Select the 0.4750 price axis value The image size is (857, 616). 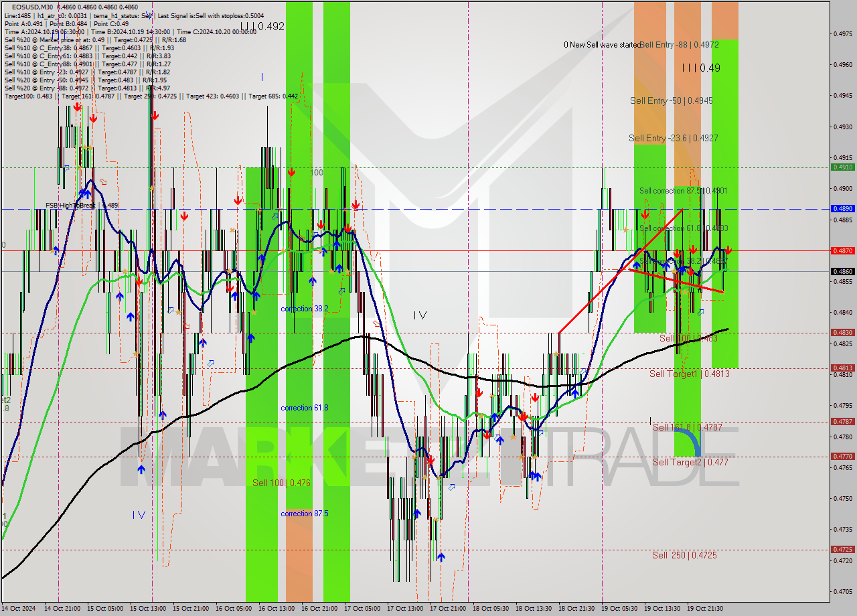[x=842, y=499]
